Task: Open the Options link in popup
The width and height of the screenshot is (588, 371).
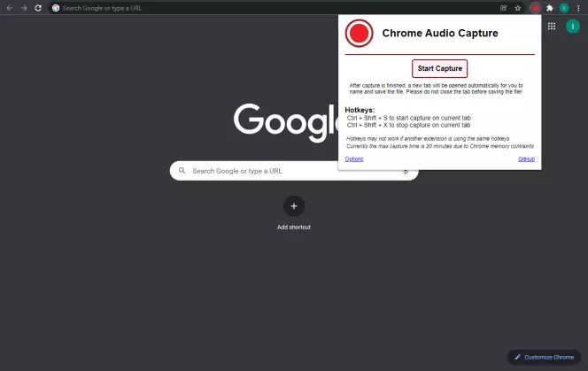Action: (354, 159)
